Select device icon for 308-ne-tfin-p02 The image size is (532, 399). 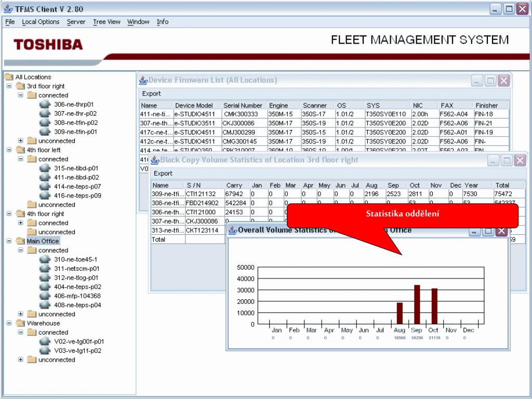tap(45, 123)
